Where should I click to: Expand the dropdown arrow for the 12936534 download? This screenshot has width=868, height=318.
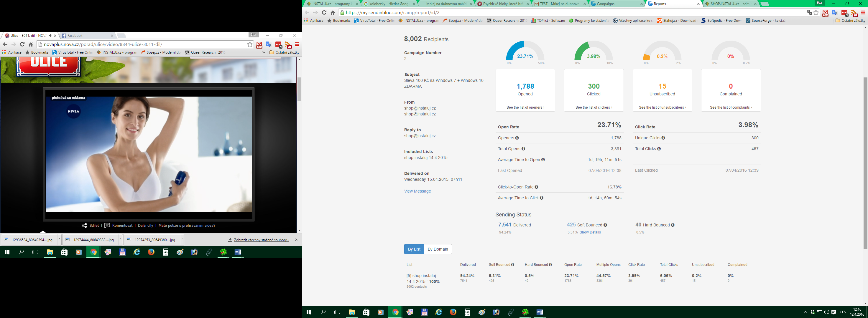[x=59, y=239]
